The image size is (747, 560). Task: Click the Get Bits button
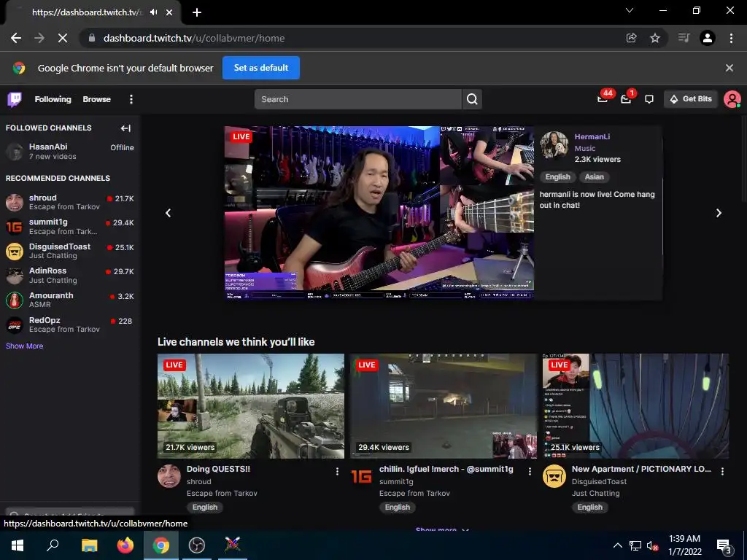tap(690, 99)
